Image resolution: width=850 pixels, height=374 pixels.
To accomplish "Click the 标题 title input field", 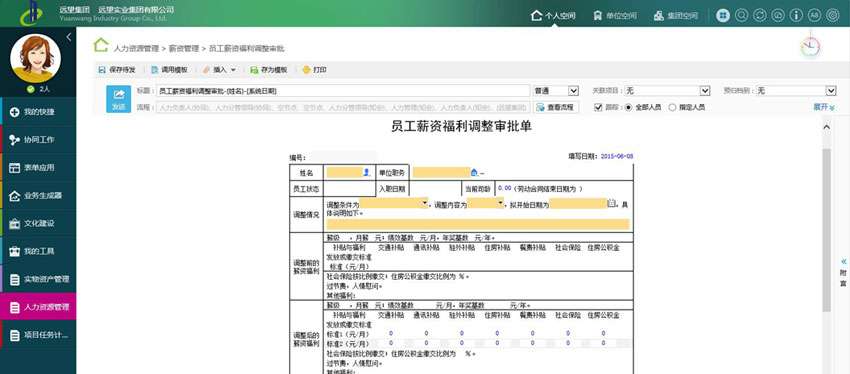I will click(343, 91).
